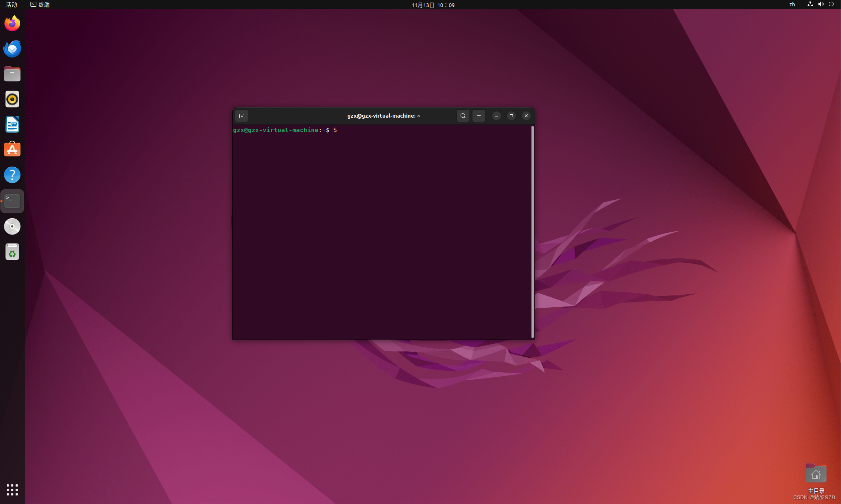Viewport: 841px width, 504px height.
Task: Switch zh input method indicator
Action: pyautogui.click(x=792, y=5)
